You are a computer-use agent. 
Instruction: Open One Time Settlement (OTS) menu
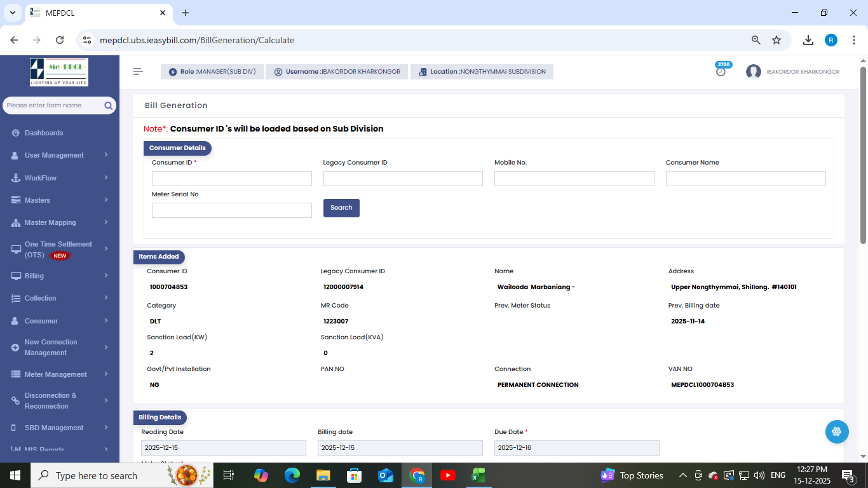coord(59,249)
